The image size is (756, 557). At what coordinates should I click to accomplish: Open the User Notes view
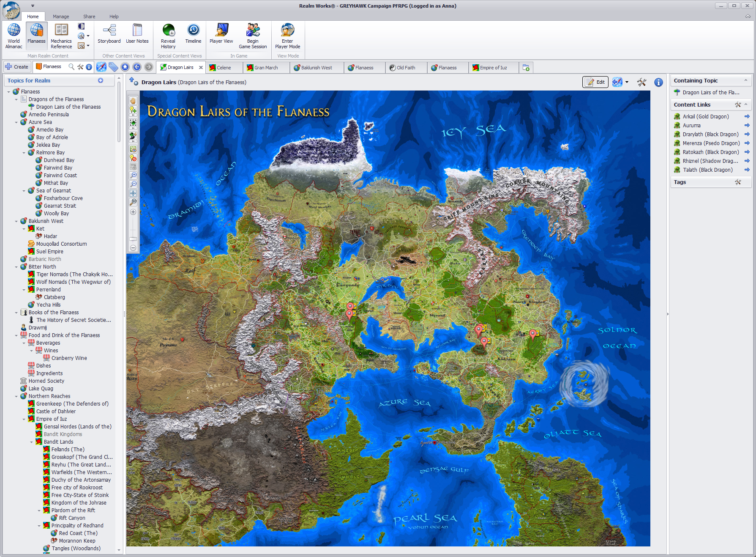click(137, 34)
